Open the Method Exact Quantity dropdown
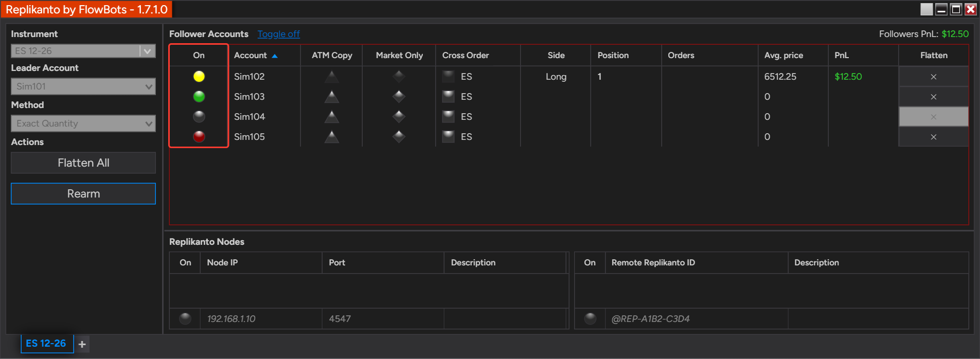The height and width of the screenshot is (359, 980). [x=83, y=123]
